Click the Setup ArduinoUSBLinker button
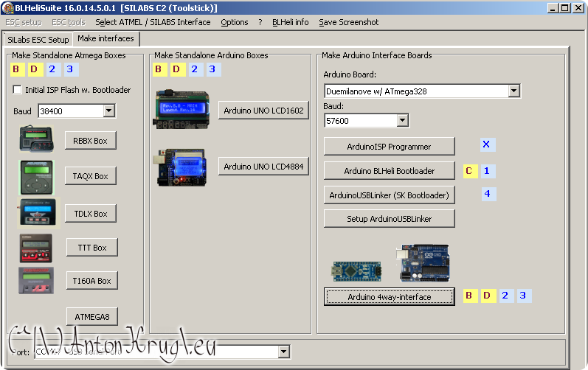Screen dimensions: 588x370 click(x=390, y=219)
